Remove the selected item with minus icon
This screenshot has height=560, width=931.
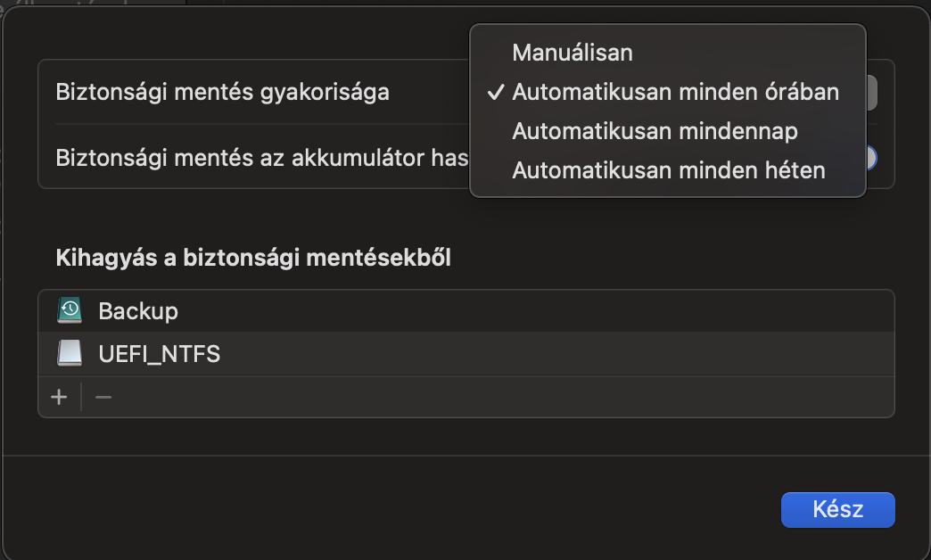(x=103, y=397)
